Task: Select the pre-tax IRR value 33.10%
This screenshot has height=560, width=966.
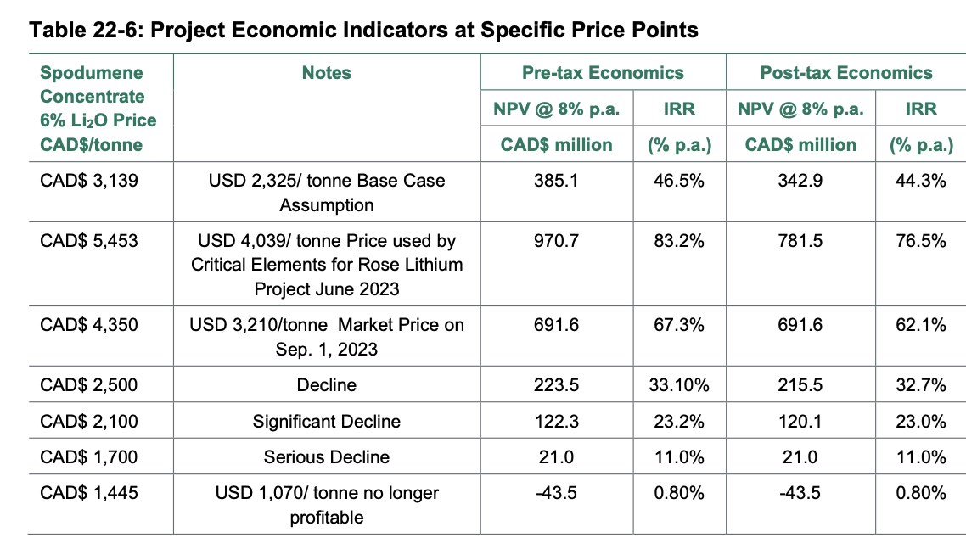Action: point(679,385)
